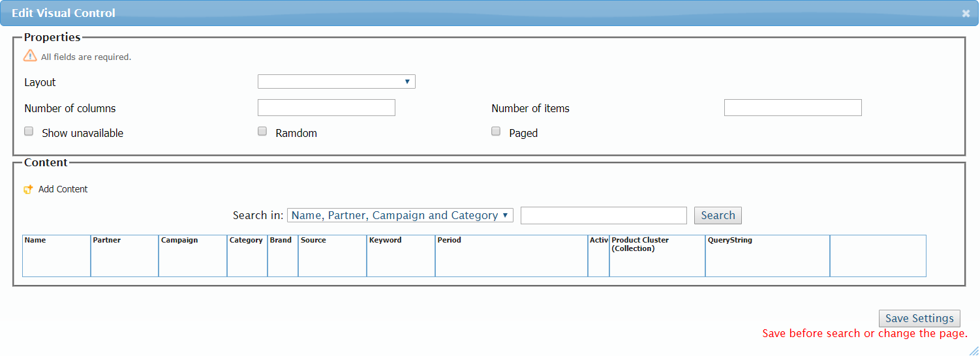Click the search text box

click(604, 215)
